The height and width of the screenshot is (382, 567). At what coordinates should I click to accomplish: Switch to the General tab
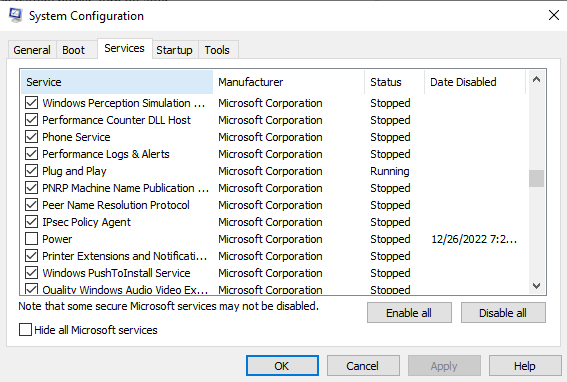click(x=32, y=50)
